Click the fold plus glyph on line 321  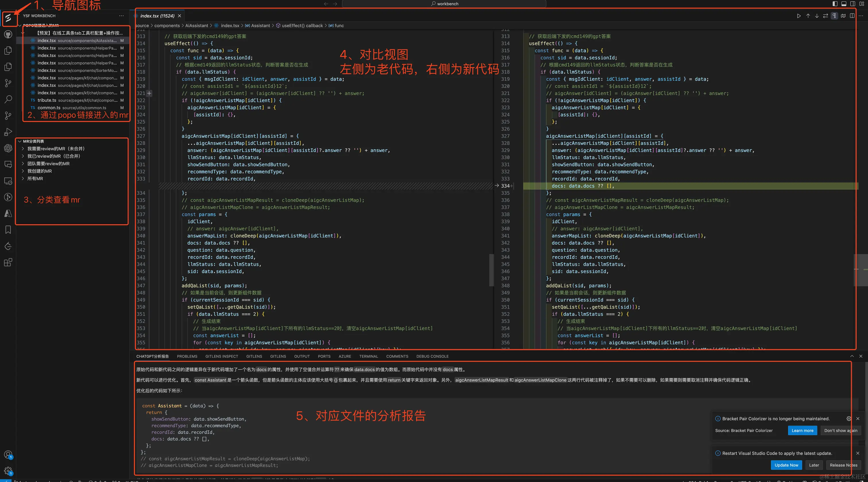149,93
